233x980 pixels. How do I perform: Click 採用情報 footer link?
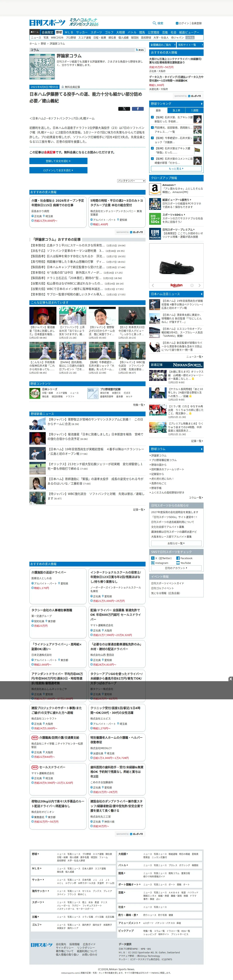(x=75, y=944)
